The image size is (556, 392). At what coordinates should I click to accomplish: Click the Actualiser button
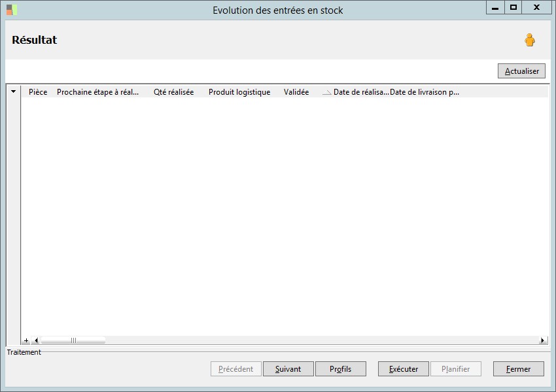click(521, 71)
